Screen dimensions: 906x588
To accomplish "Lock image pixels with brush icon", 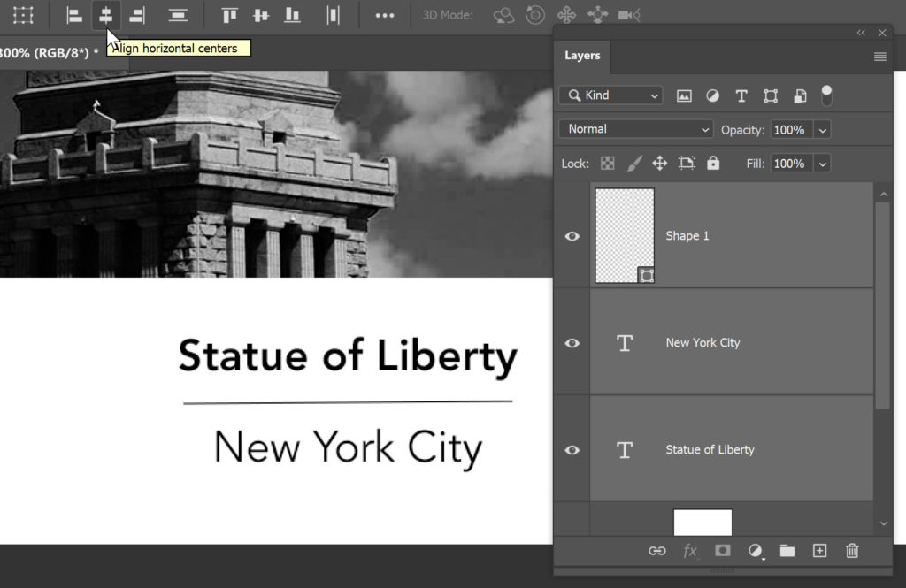I will [633, 164].
